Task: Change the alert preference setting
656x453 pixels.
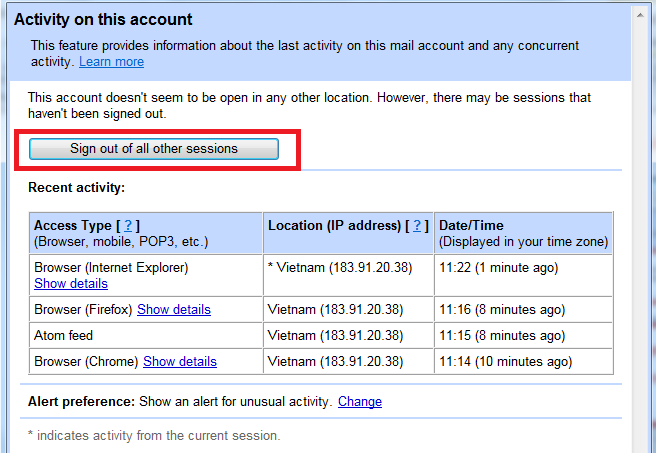Action: (x=360, y=402)
